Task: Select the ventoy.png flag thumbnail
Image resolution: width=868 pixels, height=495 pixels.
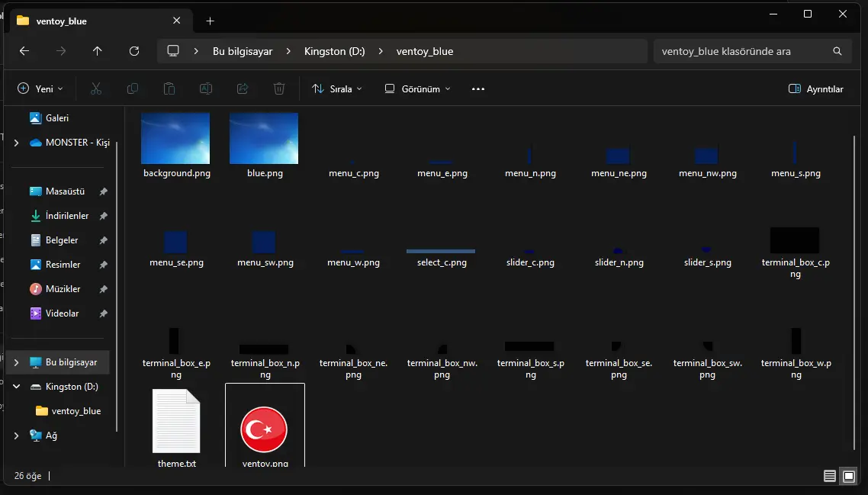Action: 264,429
